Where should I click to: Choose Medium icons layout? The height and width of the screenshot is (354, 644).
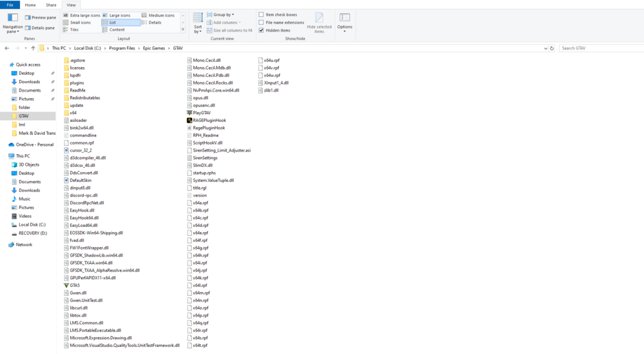coord(158,15)
